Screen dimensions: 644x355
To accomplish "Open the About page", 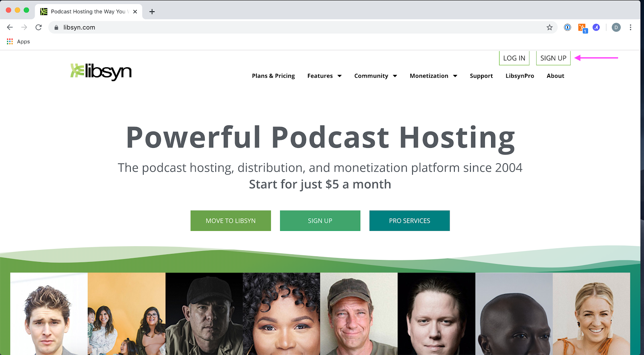I will (555, 76).
